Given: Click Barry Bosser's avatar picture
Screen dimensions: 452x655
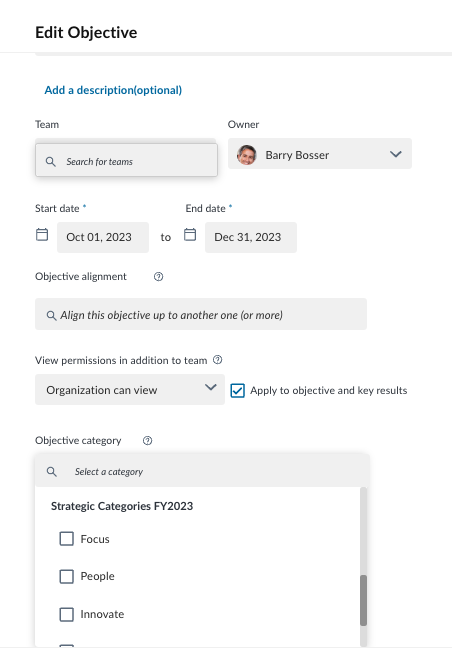Looking at the screenshot, I should coord(246,155).
